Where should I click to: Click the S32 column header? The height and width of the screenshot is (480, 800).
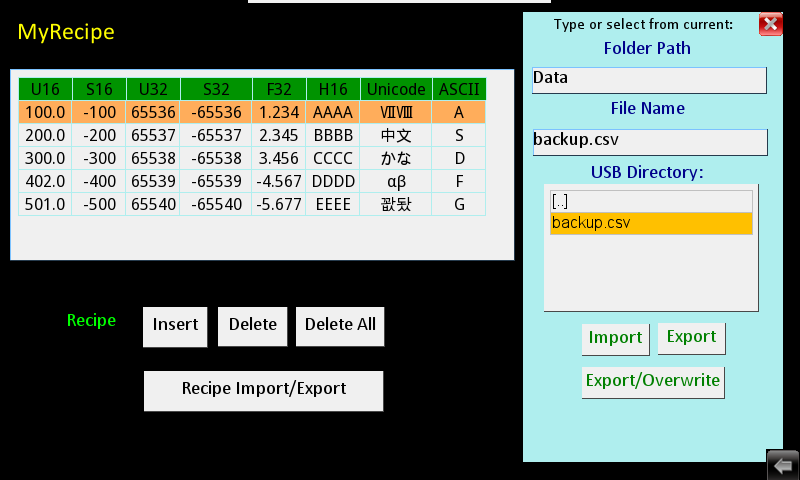click(x=216, y=89)
